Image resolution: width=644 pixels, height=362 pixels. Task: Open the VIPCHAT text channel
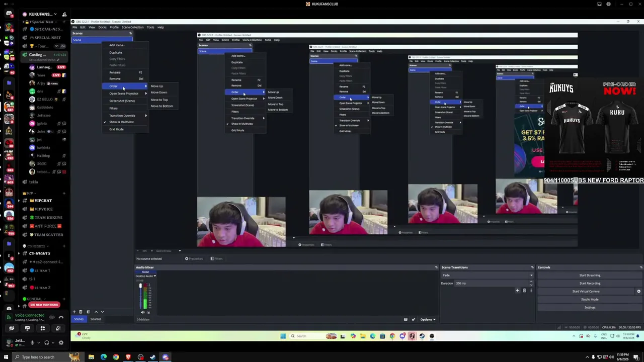tap(43, 201)
